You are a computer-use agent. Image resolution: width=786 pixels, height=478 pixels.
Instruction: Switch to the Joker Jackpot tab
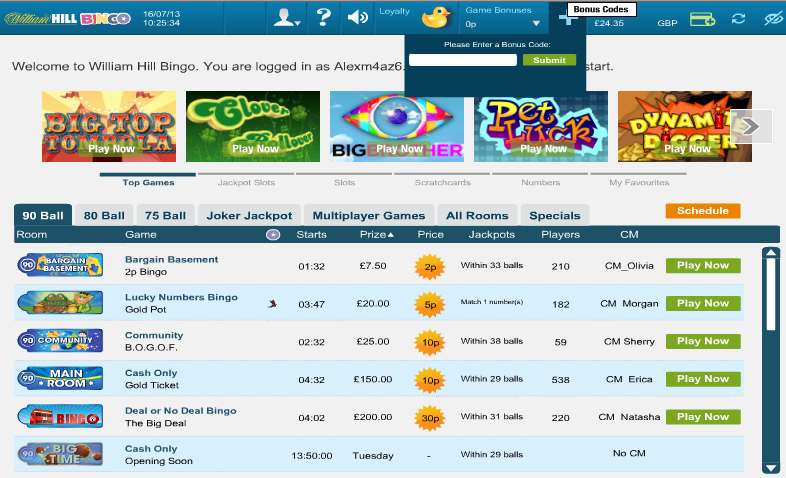tap(249, 215)
